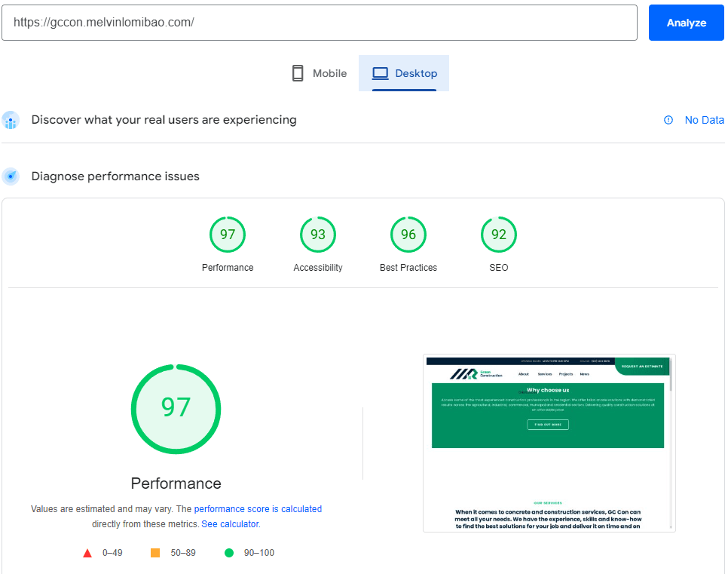Click the Analyze button

coord(686,23)
